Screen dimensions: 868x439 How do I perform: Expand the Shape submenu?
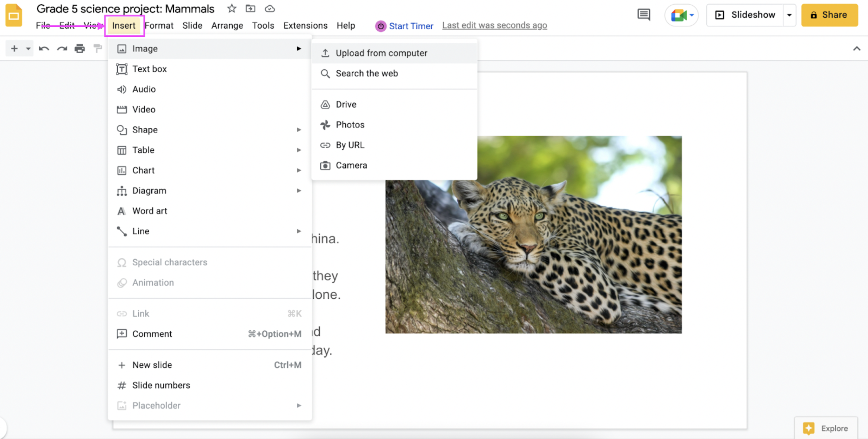point(210,129)
